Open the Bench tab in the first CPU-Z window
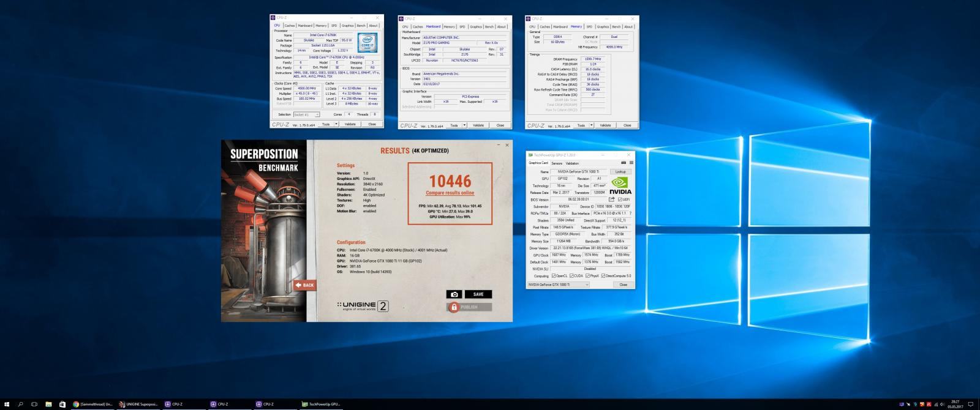The width and height of the screenshot is (980, 410). pyautogui.click(x=361, y=26)
